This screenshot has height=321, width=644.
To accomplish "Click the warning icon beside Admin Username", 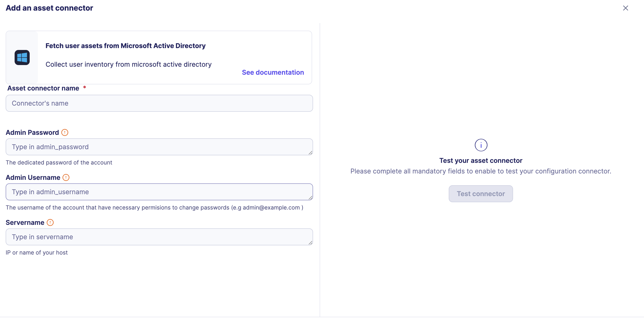I will pos(66,177).
